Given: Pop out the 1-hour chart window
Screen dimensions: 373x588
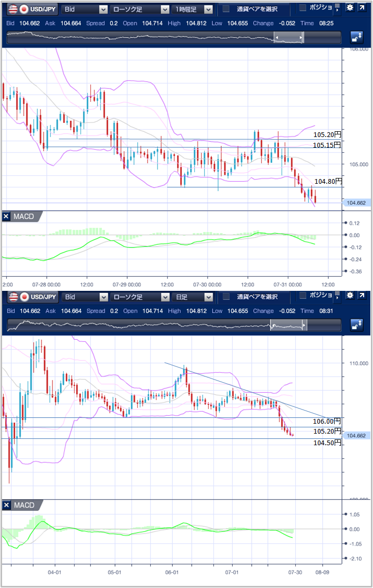Looking at the screenshot, I should (x=362, y=8).
